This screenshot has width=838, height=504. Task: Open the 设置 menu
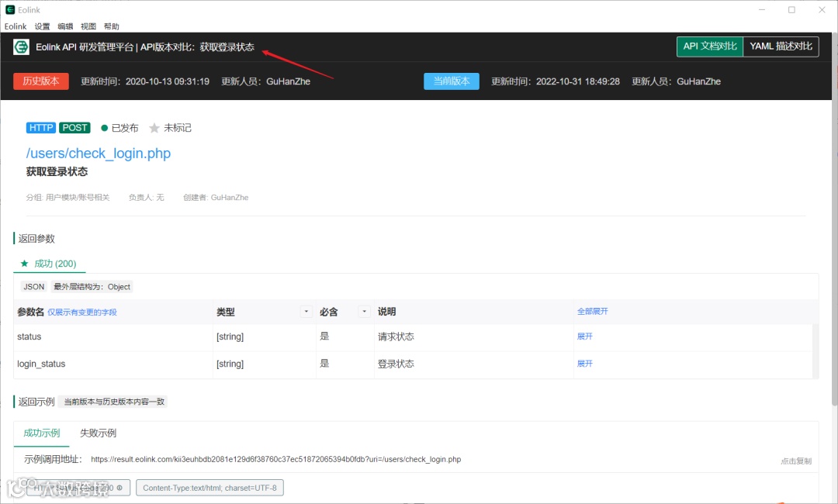pyautogui.click(x=42, y=26)
